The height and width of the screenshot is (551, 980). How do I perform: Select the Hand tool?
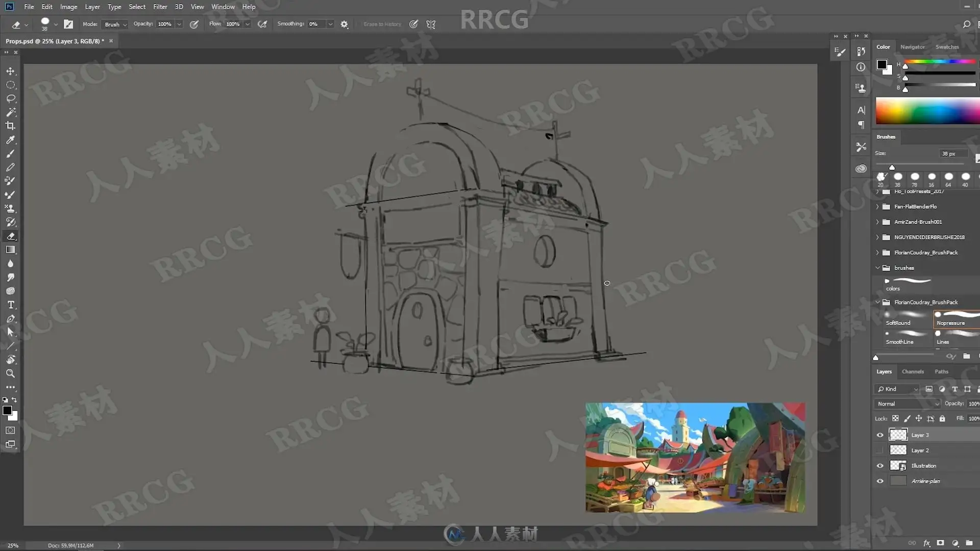10,360
